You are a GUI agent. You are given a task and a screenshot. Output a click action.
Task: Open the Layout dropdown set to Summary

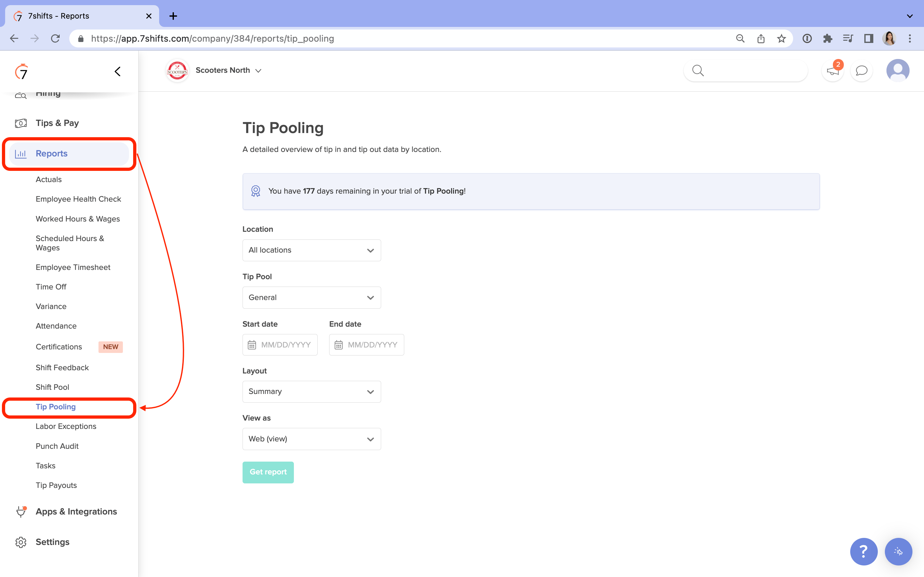coord(311,391)
